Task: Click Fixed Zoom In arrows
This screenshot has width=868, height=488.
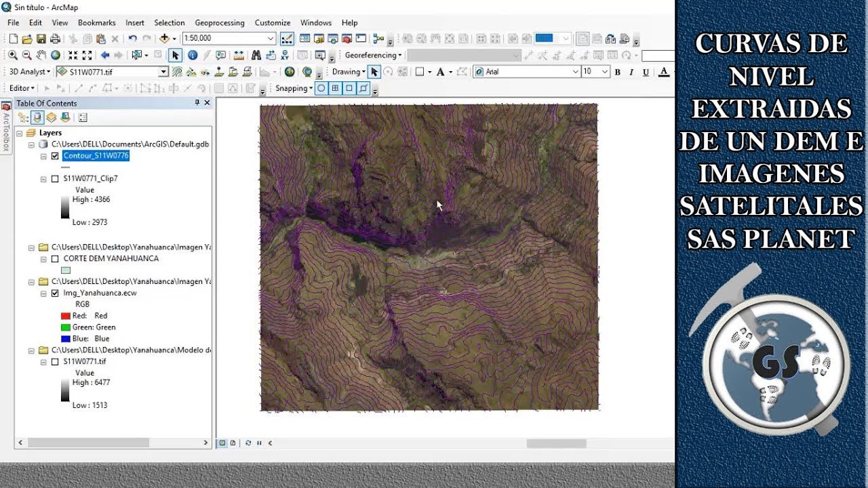Action: (73, 55)
